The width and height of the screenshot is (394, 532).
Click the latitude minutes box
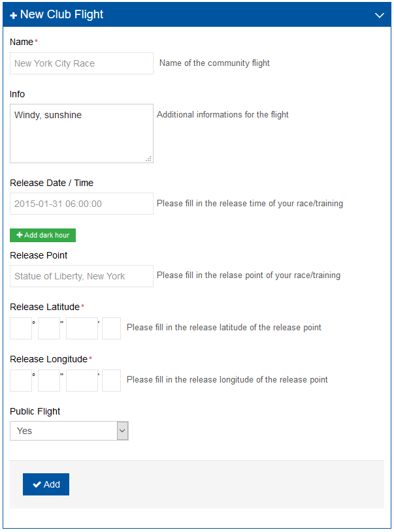click(x=49, y=328)
